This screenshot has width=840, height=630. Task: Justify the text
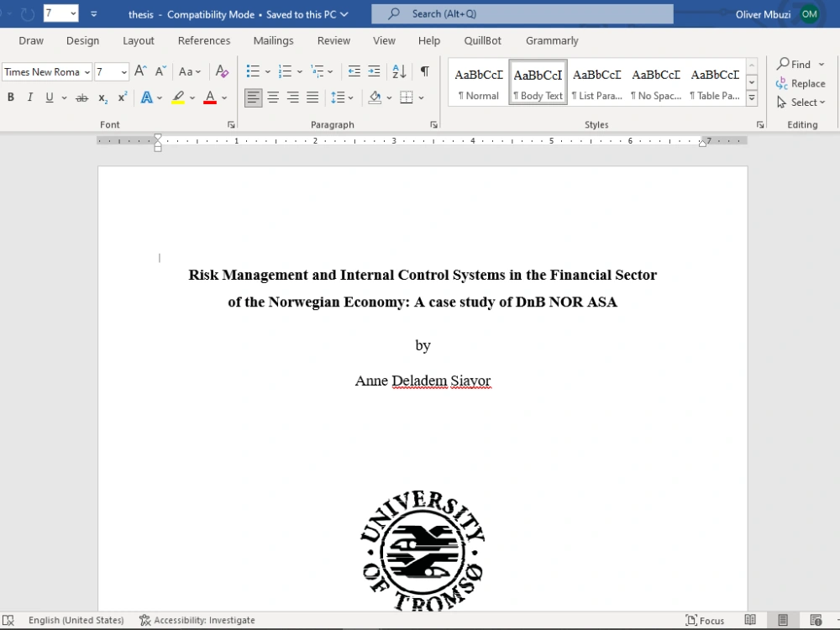point(312,97)
